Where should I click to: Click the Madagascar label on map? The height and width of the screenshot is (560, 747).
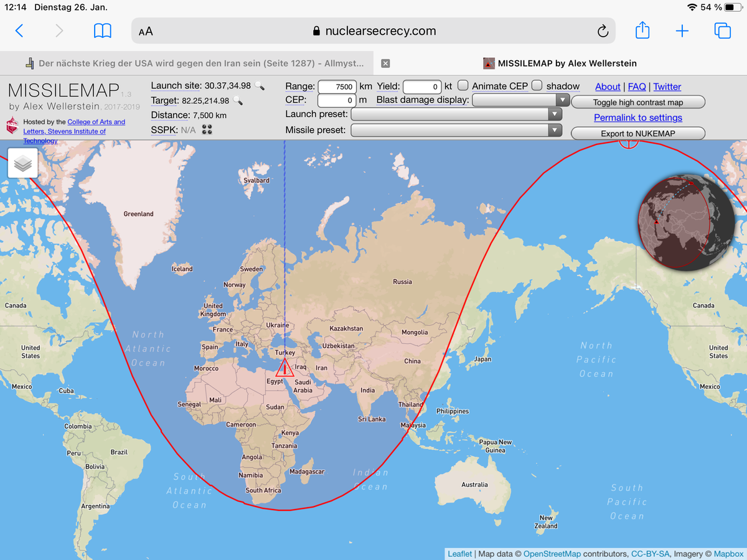[307, 472]
